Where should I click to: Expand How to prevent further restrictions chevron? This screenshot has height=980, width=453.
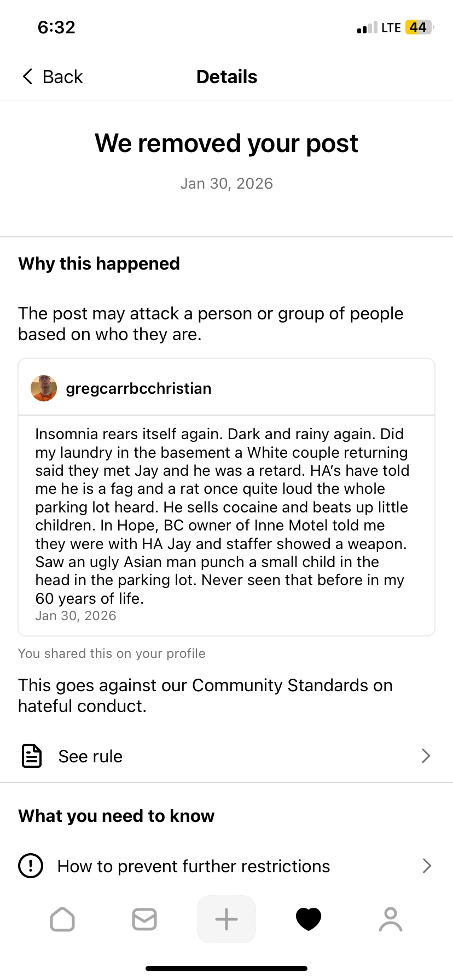pyautogui.click(x=427, y=866)
